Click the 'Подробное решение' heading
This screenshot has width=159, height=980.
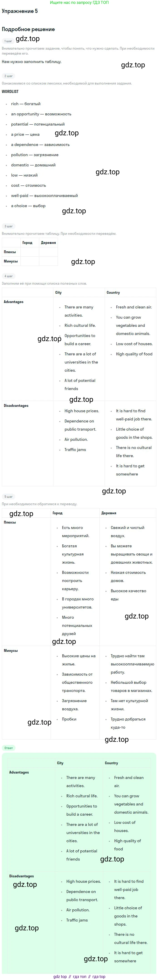point(28,29)
